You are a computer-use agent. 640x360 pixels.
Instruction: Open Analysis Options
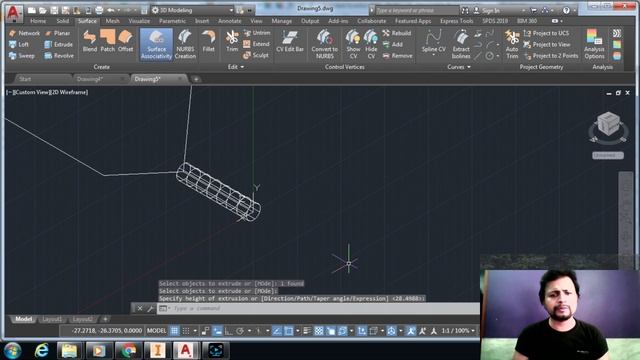point(594,44)
